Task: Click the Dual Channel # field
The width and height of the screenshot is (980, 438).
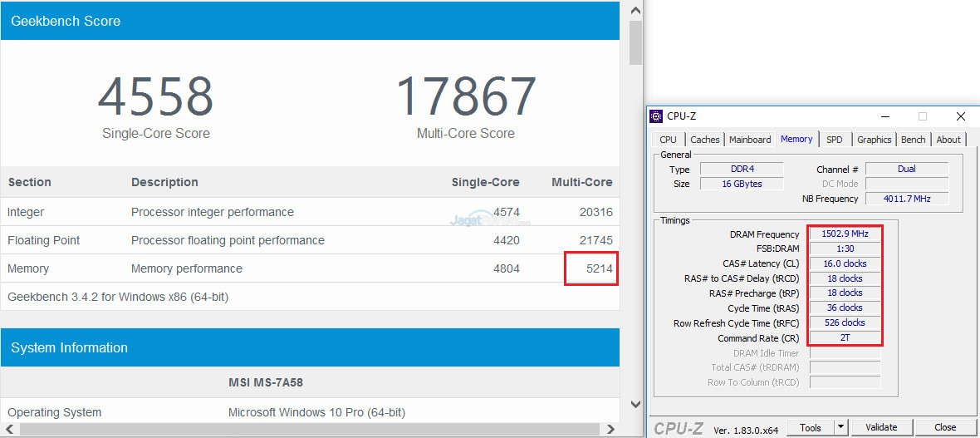Action: pyautogui.click(x=907, y=169)
